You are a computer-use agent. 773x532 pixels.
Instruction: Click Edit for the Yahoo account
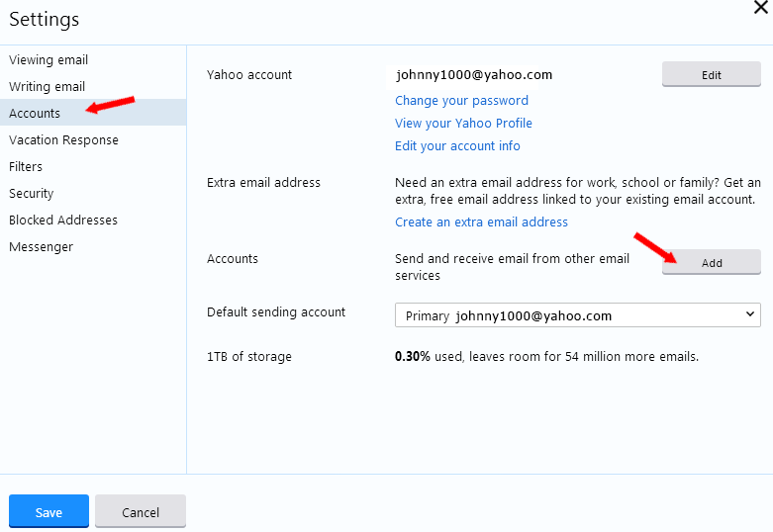click(711, 75)
